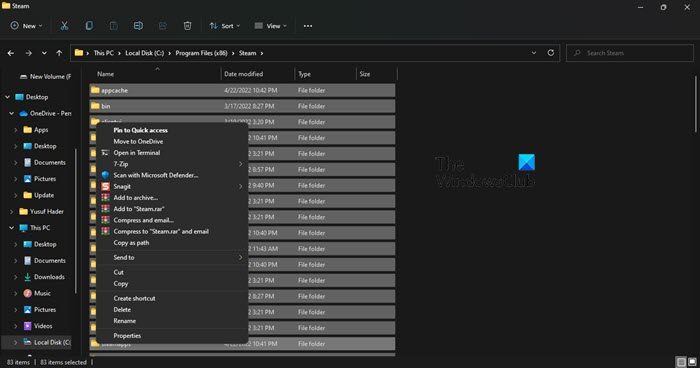Switch to details view icon in status bar
Viewport: 700px width, 369px height.
(x=681, y=361)
